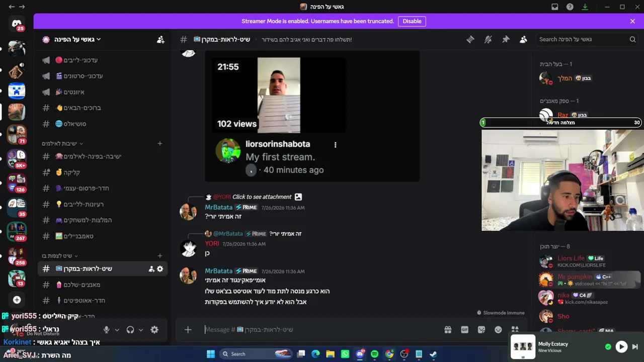Open the רעיונות-ללייבים channel

pyautogui.click(x=103, y=204)
